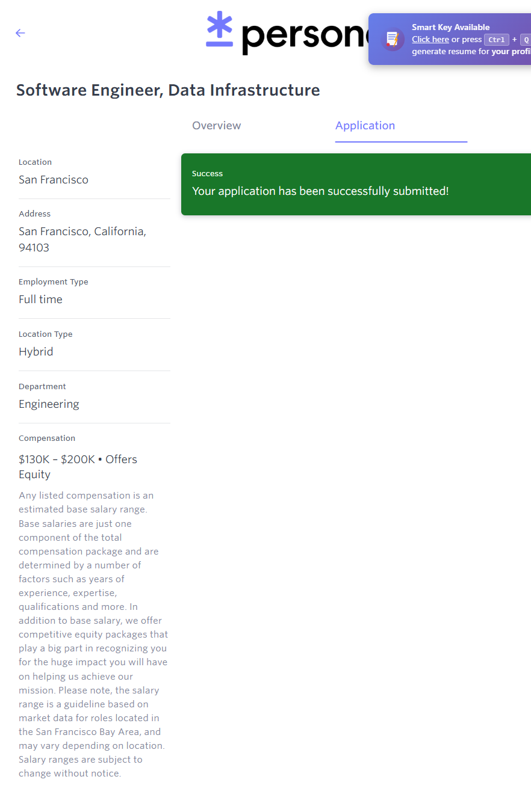The image size is (531, 812).
Task: Click the Hybrid location type value
Action: click(x=36, y=352)
